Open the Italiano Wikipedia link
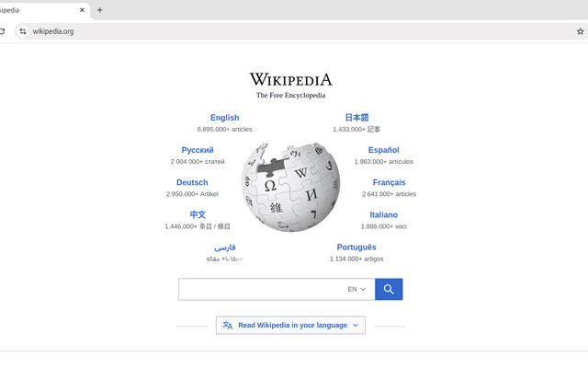 pyautogui.click(x=384, y=214)
